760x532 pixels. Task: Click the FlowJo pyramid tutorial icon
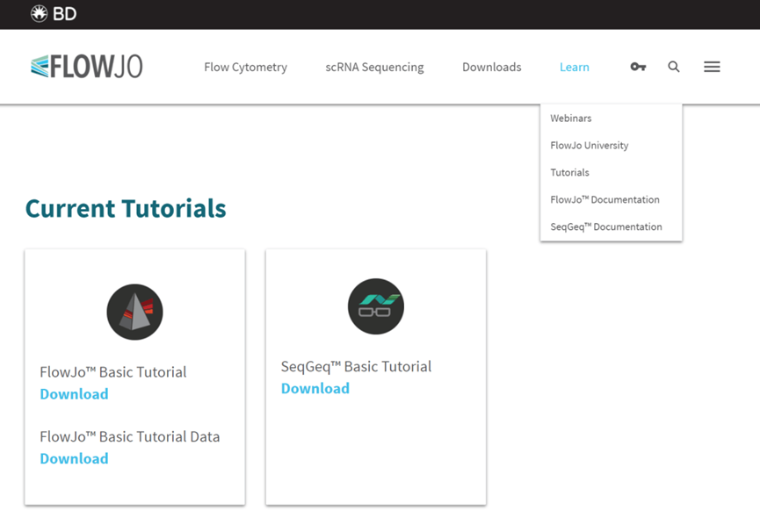[134, 313]
